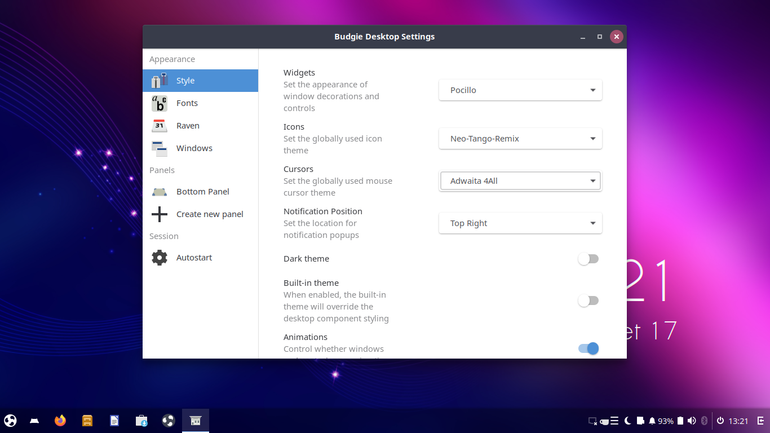Expand the Widgets Pocillo dropdown

pyautogui.click(x=520, y=90)
